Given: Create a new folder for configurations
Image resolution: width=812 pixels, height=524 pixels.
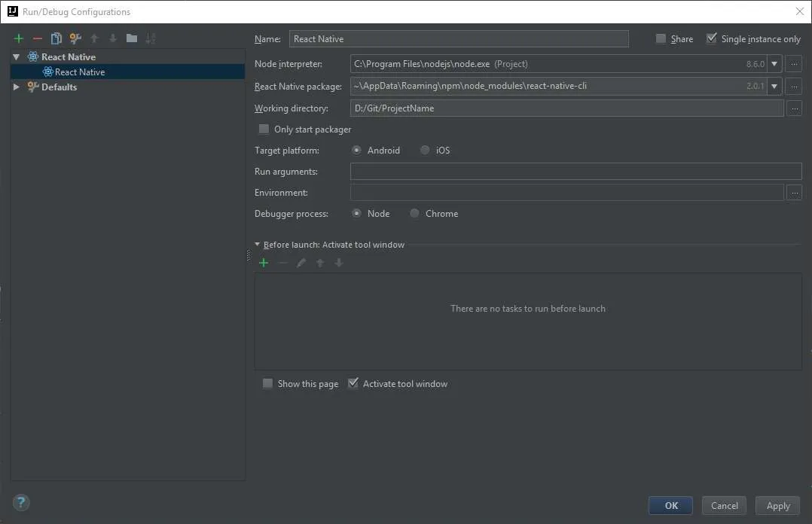Looking at the screenshot, I should click(132, 38).
